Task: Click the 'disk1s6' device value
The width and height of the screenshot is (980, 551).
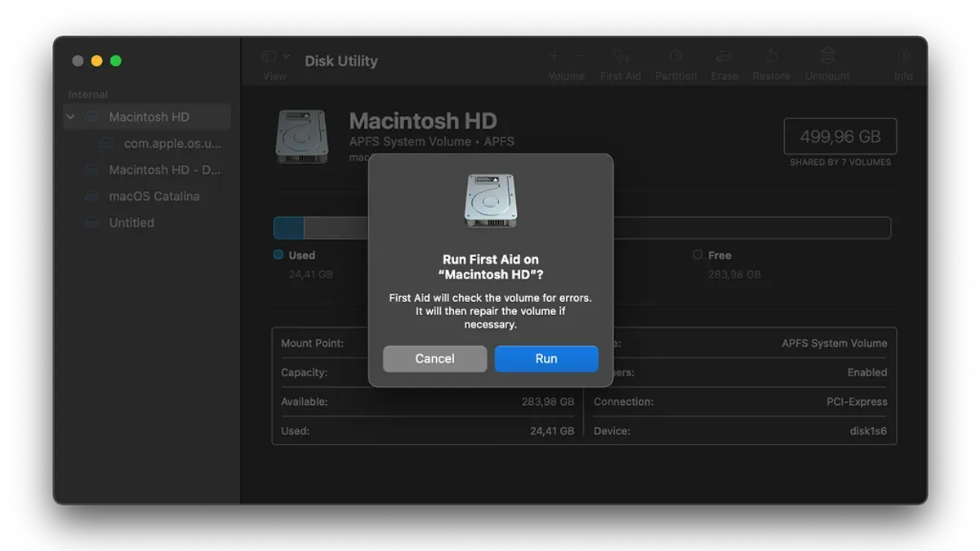Action: [x=868, y=431]
